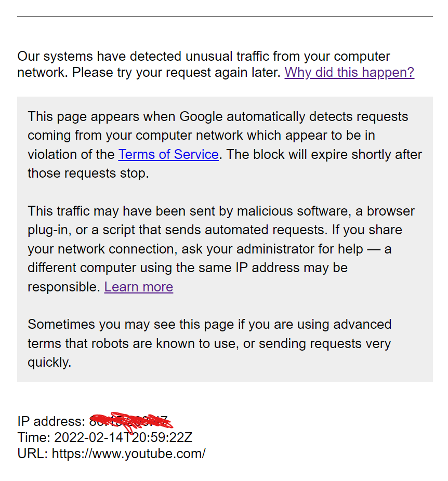The image size is (448, 481).
Task: Click the 'This traffic may have been sent' line
Action: [221, 211]
